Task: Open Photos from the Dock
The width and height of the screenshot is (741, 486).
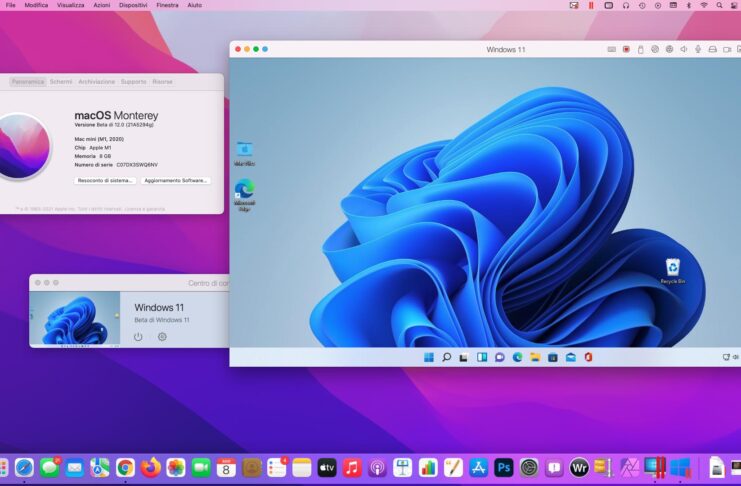Action: click(176, 468)
